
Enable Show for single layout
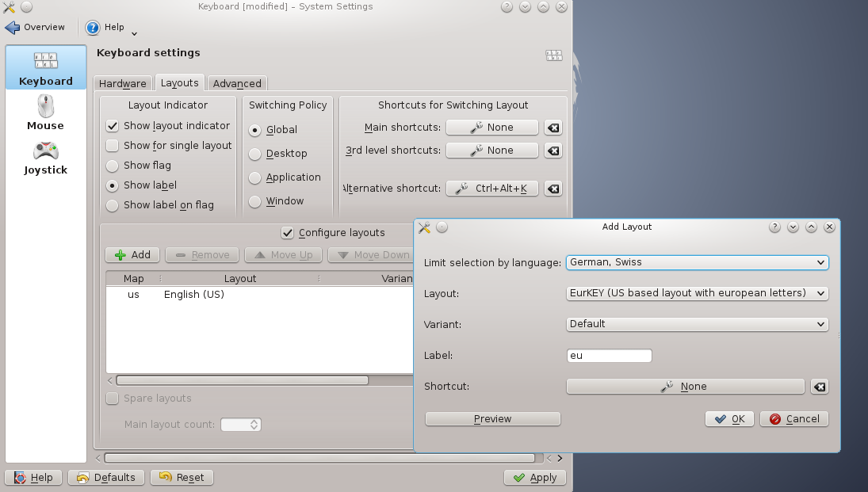113,146
